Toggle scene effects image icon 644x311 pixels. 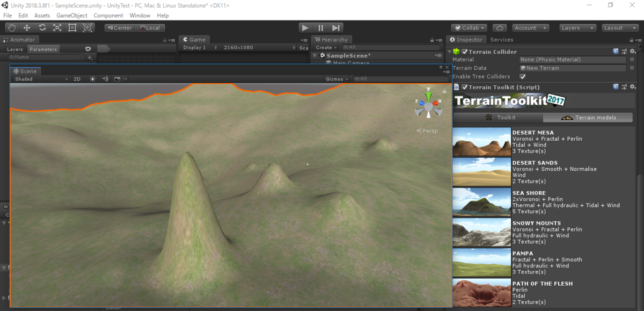[118, 79]
